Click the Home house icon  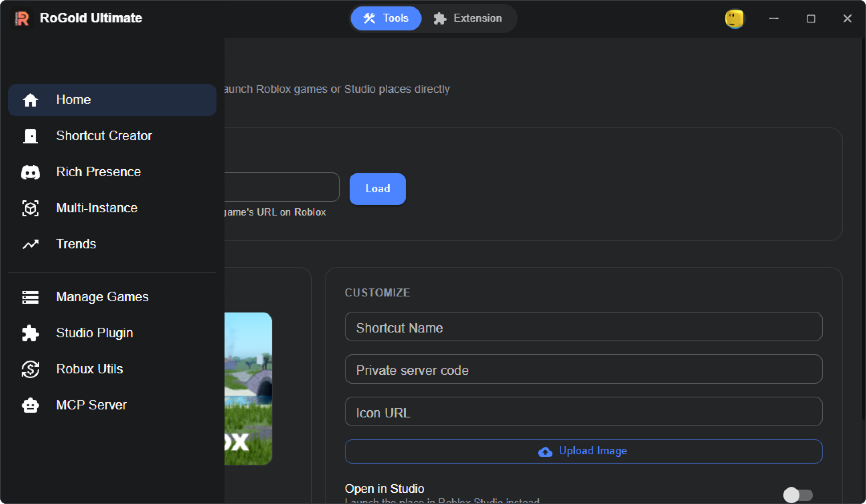click(x=30, y=100)
